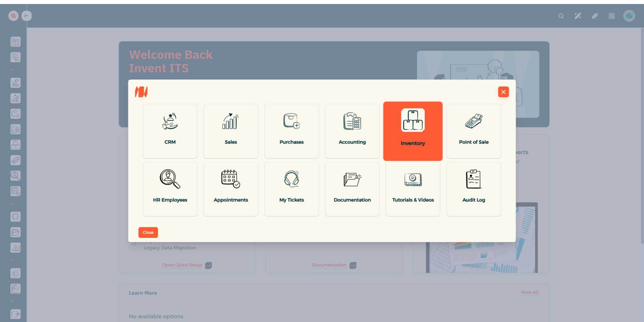The width and height of the screenshot is (644, 322).
Task: Open the Audit Log tile
Action: (474, 189)
